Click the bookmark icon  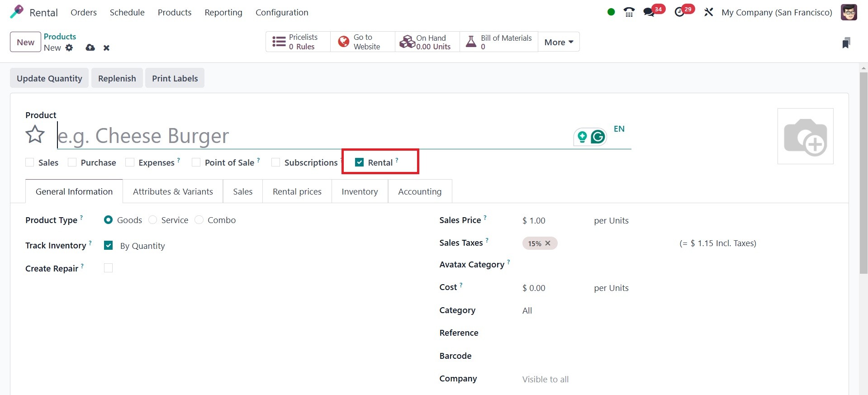pyautogui.click(x=846, y=43)
